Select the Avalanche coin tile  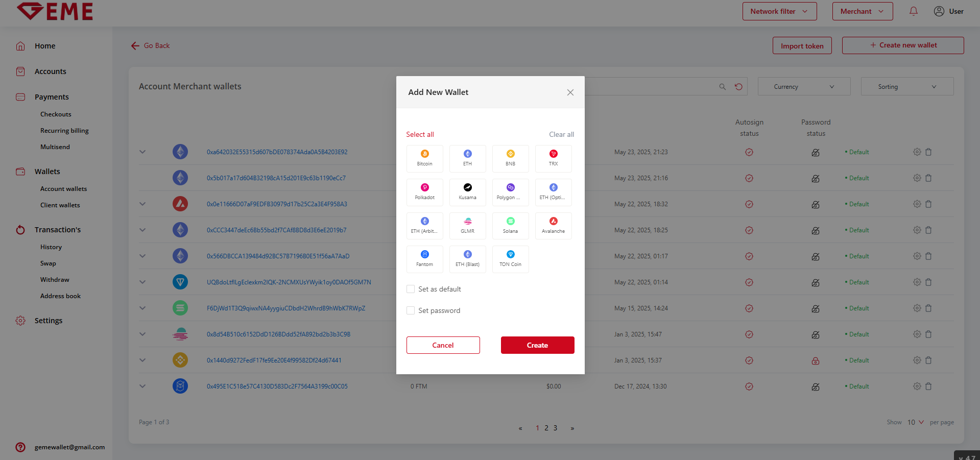point(553,226)
